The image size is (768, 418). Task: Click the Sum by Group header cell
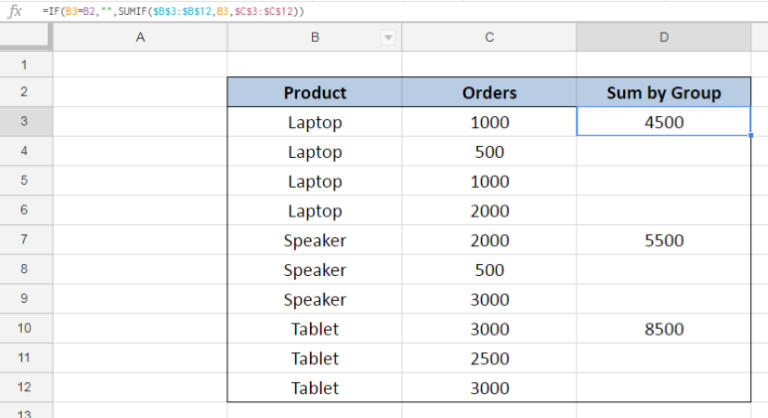pyautogui.click(x=664, y=92)
